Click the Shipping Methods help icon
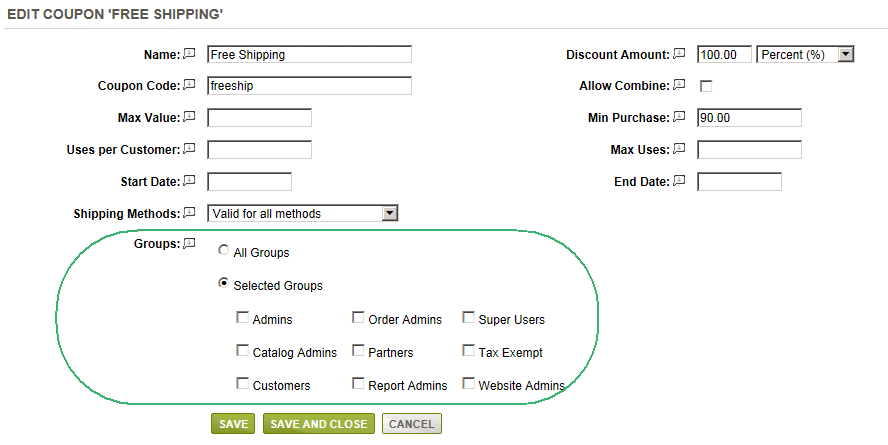The image size is (888, 445). coord(189,213)
